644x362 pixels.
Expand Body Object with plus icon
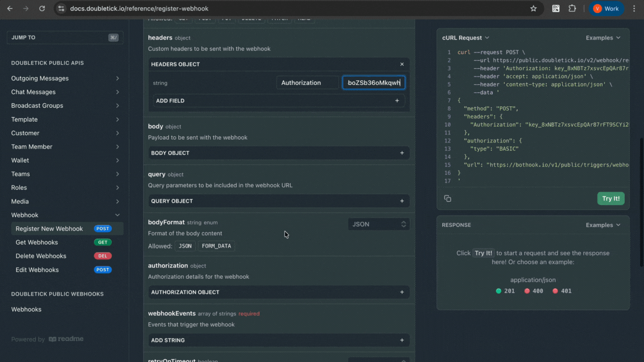coord(401,153)
